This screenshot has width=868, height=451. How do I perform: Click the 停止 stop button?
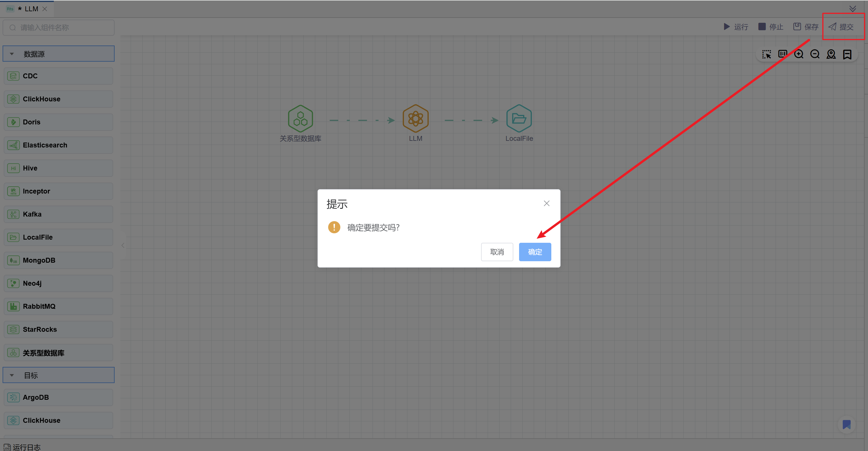pyautogui.click(x=771, y=26)
